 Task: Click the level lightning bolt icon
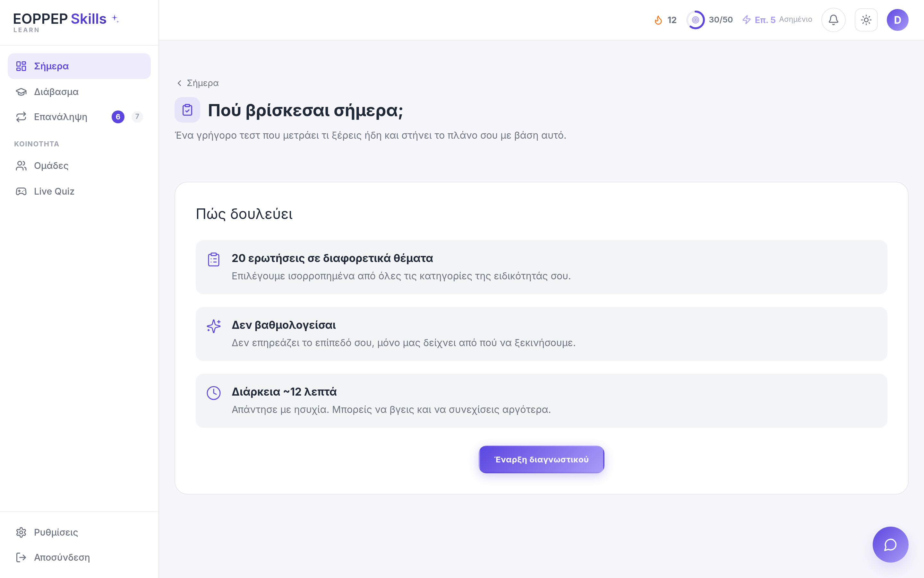pos(746,20)
